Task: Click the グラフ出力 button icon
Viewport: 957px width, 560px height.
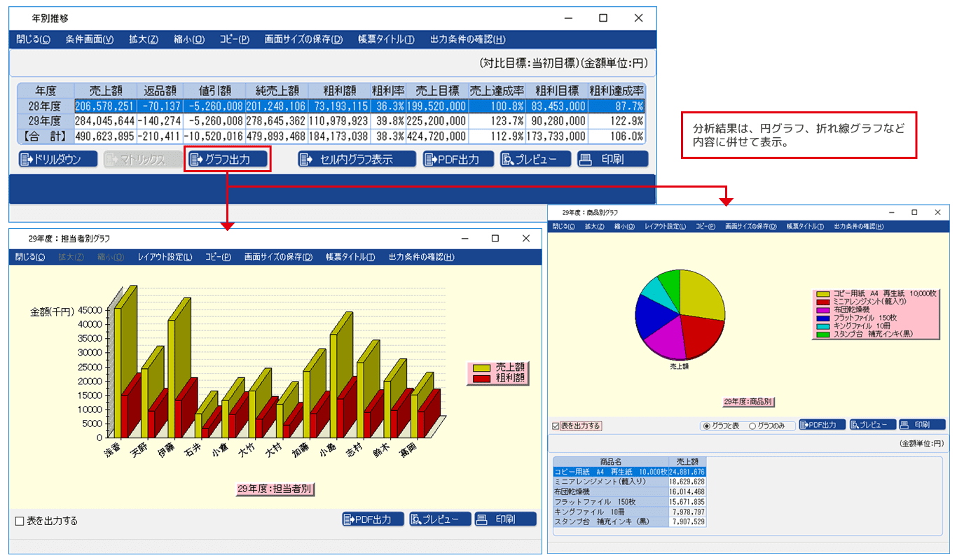Action: click(196, 160)
